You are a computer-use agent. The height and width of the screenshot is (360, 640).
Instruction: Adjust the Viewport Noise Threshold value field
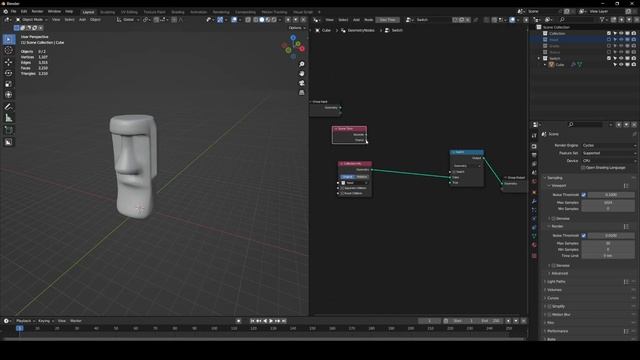(x=611, y=195)
